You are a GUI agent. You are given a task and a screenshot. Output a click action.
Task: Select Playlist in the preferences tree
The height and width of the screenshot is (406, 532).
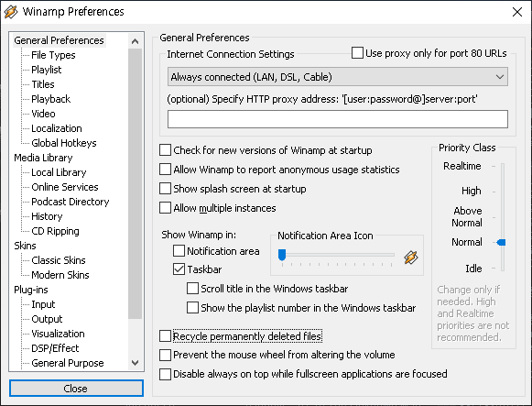pos(47,70)
